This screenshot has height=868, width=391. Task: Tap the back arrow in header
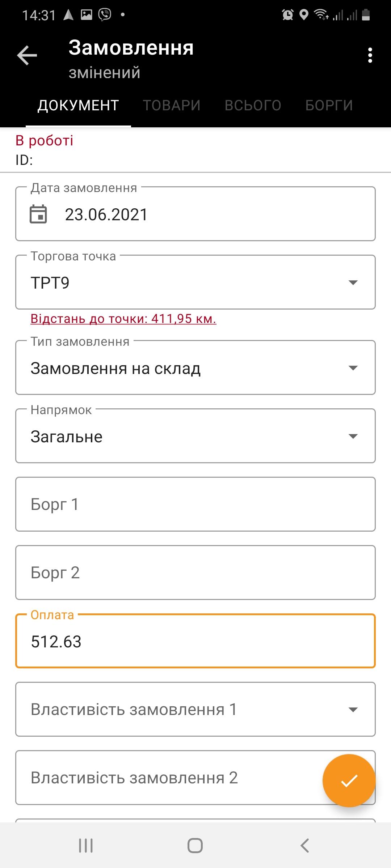coord(27,55)
